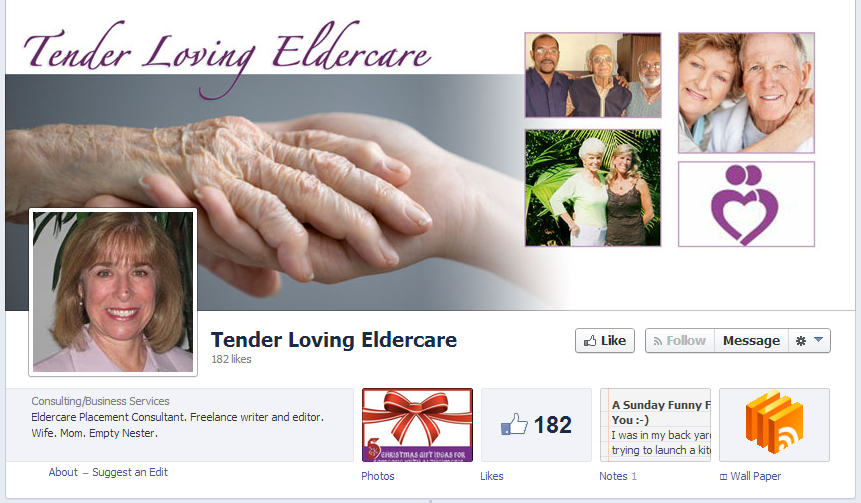
Task: Click the Wall Paper label link
Action: pyautogui.click(x=751, y=476)
